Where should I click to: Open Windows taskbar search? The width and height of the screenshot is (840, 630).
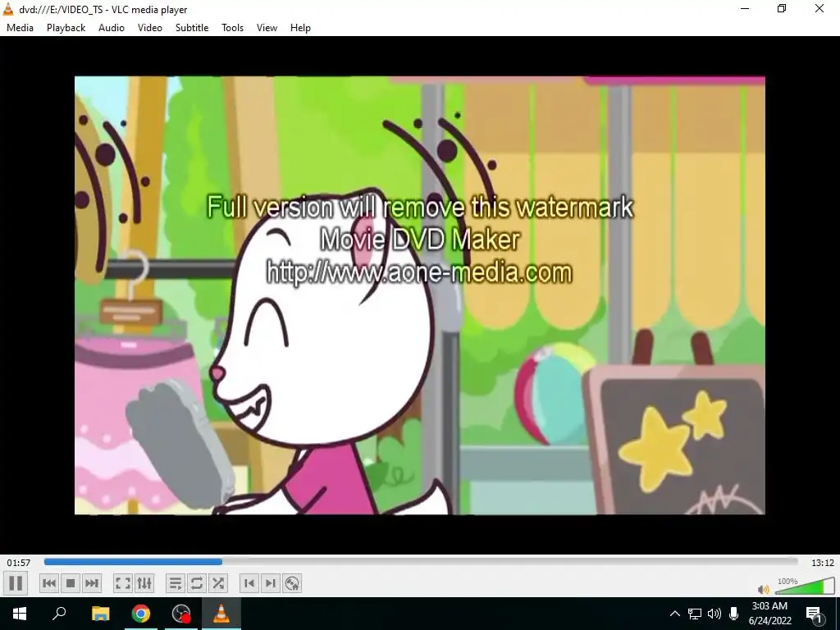coord(59,614)
